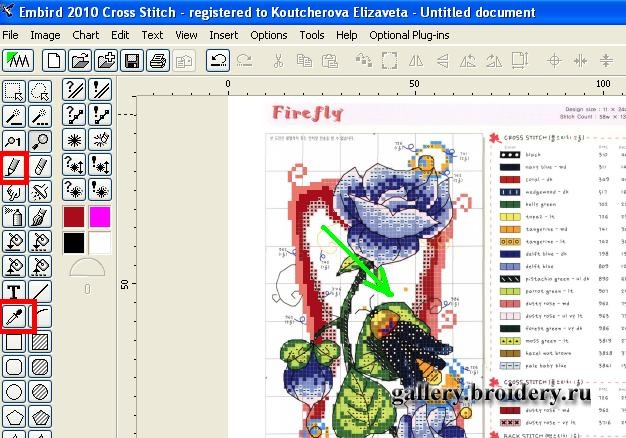
Task: Select the Text tool with T icon
Action: (x=14, y=291)
